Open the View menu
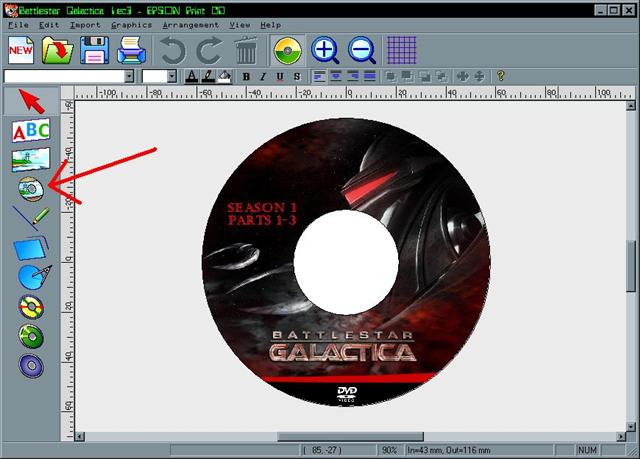 pos(240,25)
